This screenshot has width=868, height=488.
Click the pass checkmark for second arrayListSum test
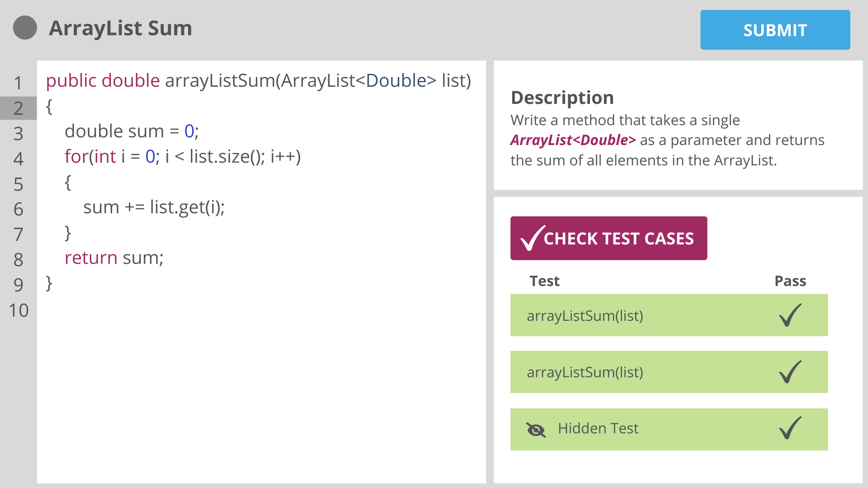[x=789, y=372]
